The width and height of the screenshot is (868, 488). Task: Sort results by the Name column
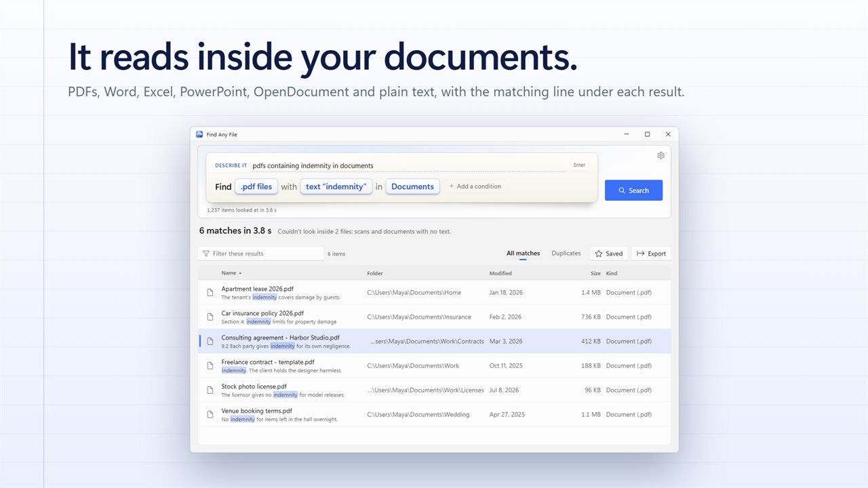click(231, 273)
